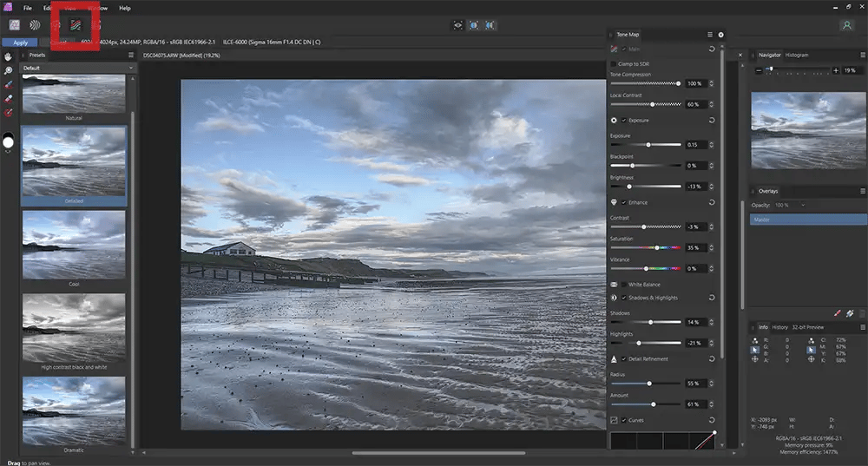Apply the Cool preset thumbnail

(x=74, y=245)
